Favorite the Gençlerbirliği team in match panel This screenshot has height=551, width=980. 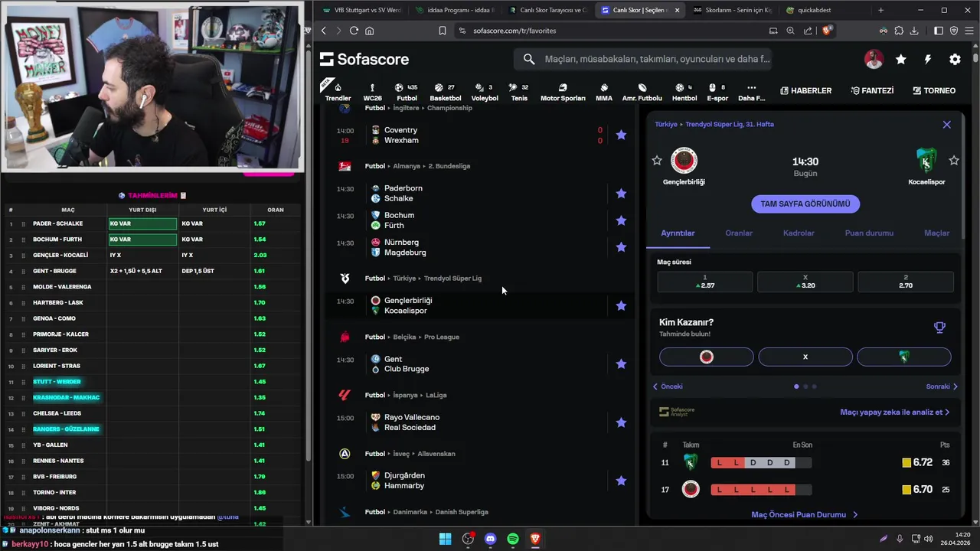click(x=656, y=161)
